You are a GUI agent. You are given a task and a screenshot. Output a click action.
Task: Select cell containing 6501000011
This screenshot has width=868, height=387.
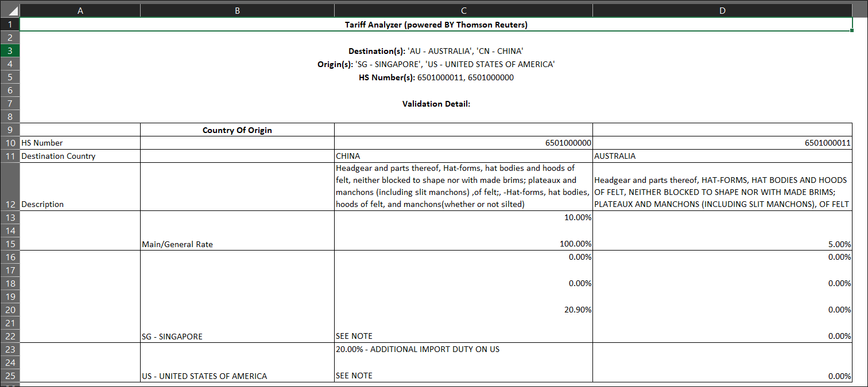[722, 143]
